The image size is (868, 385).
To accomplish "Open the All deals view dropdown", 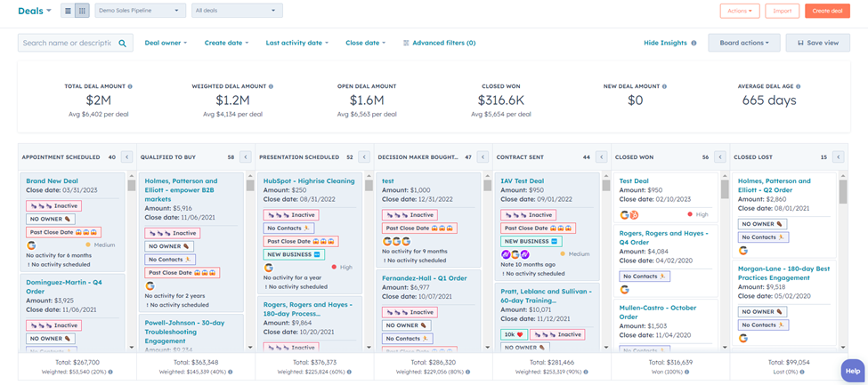I will pos(237,11).
